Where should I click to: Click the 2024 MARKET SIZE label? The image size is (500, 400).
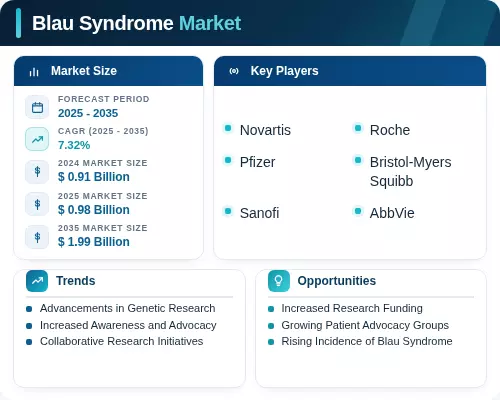pyautogui.click(x=103, y=163)
